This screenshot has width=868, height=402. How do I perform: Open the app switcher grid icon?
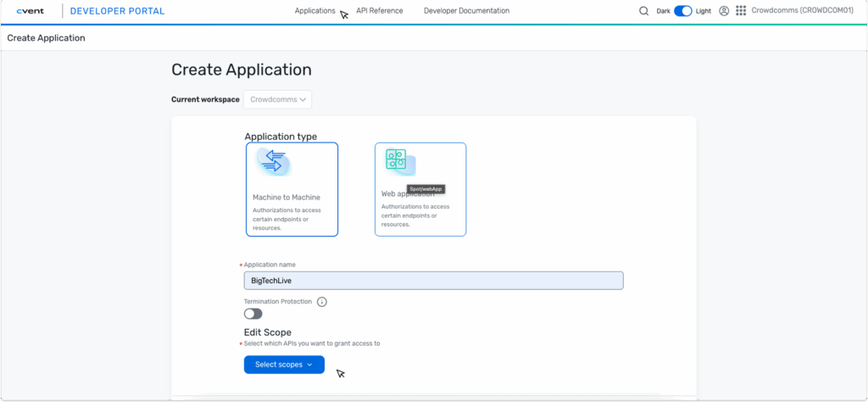tap(741, 11)
